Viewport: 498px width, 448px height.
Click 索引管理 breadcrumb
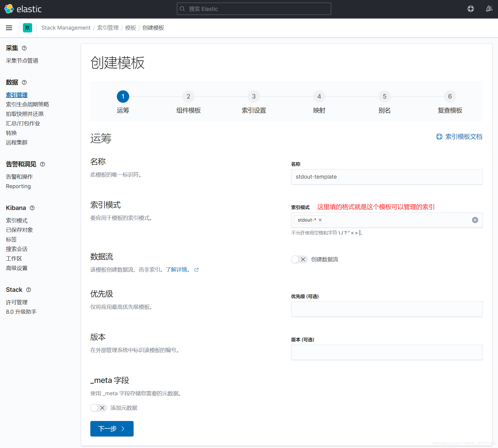pyautogui.click(x=108, y=28)
